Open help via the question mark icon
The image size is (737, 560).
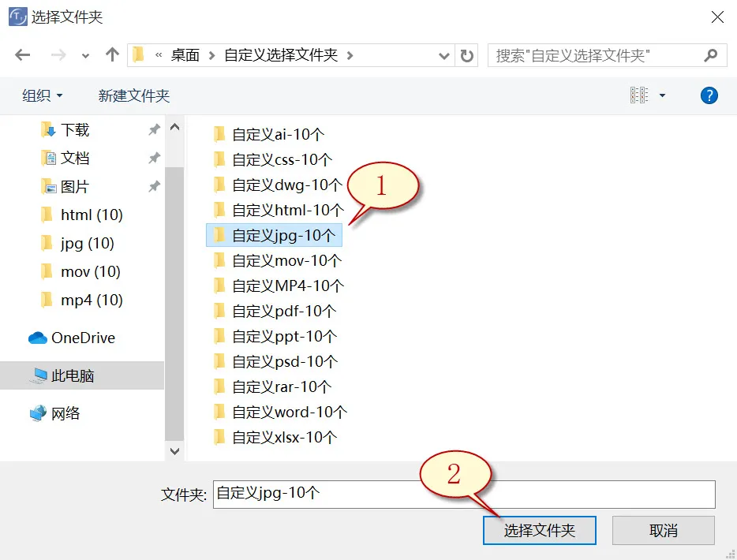click(x=709, y=95)
